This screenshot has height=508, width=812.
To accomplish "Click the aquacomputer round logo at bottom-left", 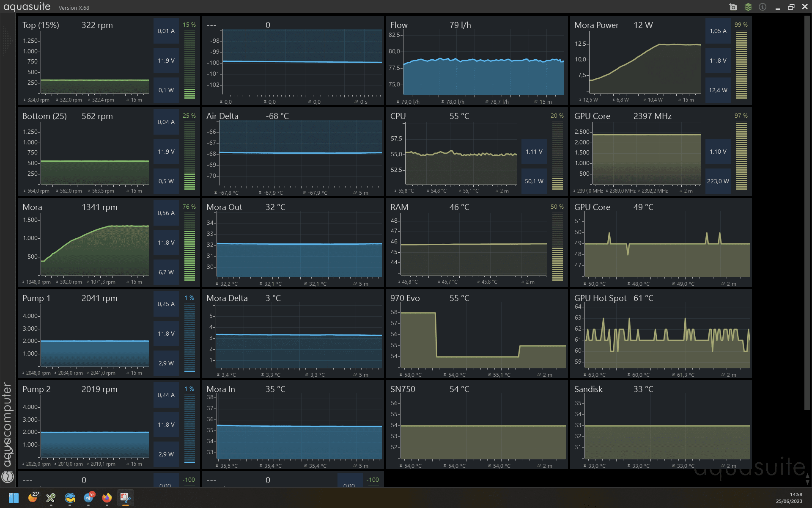I will tap(8, 477).
